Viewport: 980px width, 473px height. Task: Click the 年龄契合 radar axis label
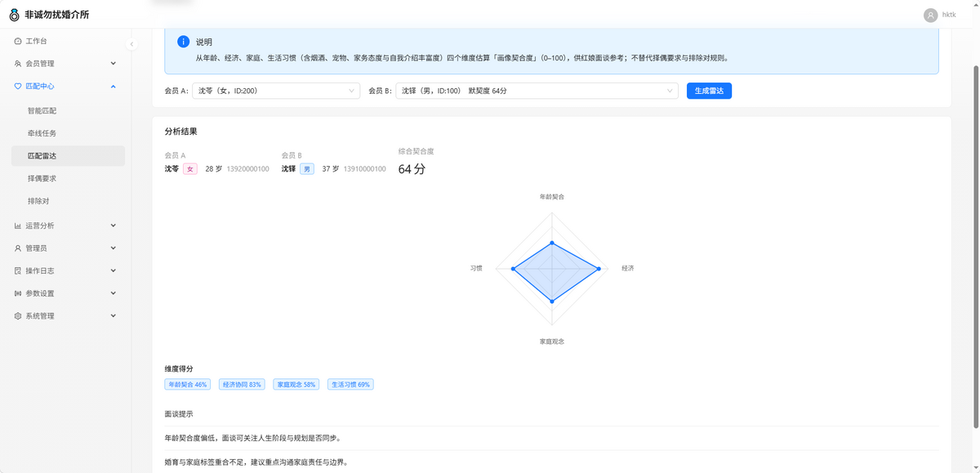(x=552, y=197)
